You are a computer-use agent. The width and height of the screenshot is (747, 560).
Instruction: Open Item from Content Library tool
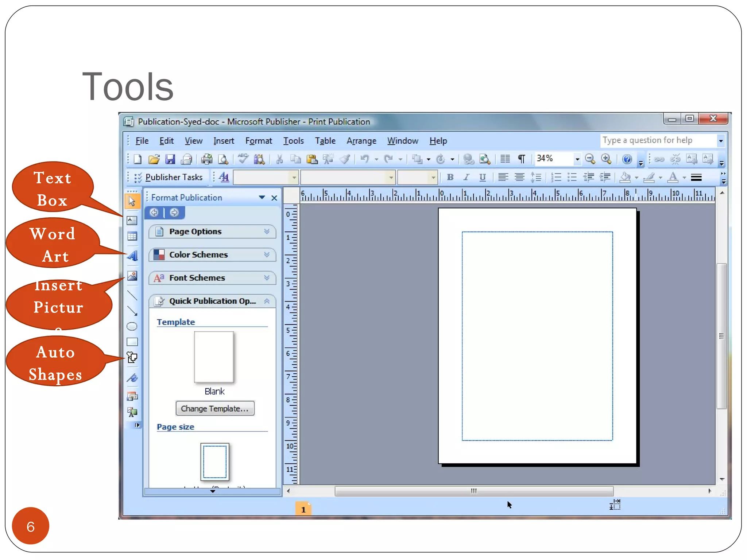(x=132, y=412)
